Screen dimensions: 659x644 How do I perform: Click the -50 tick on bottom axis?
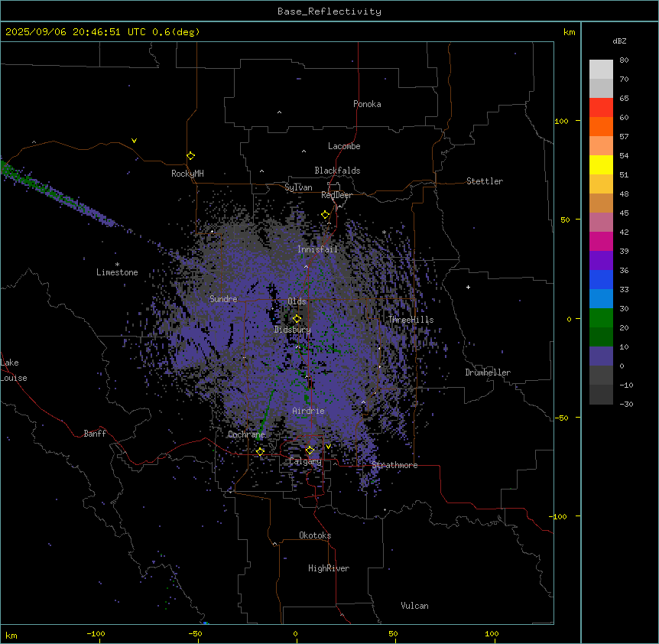point(195,633)
